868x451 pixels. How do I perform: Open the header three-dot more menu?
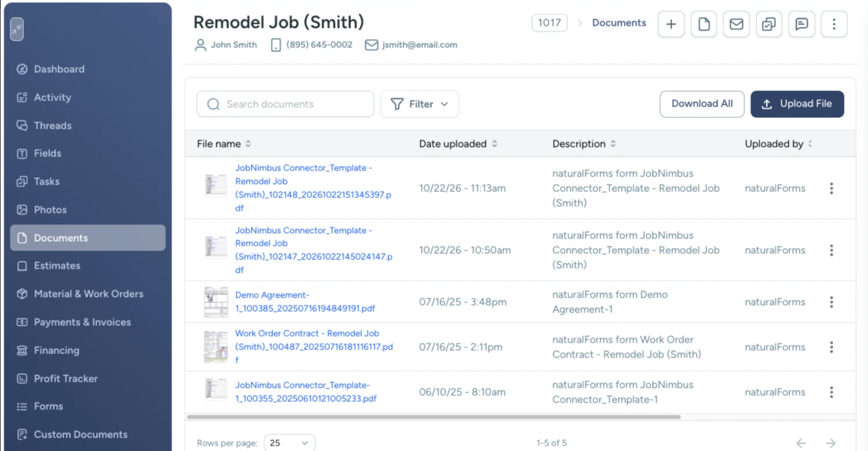834,24
